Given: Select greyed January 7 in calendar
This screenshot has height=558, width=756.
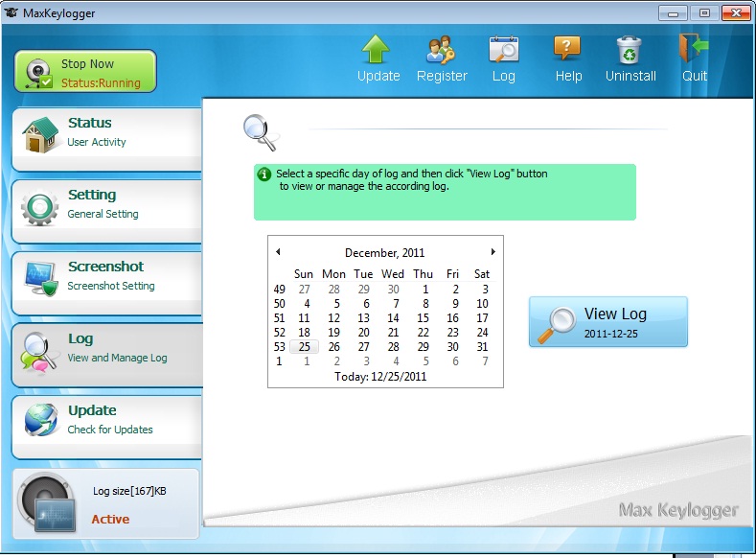Looking at the screenshot, I should coord(485,361).
